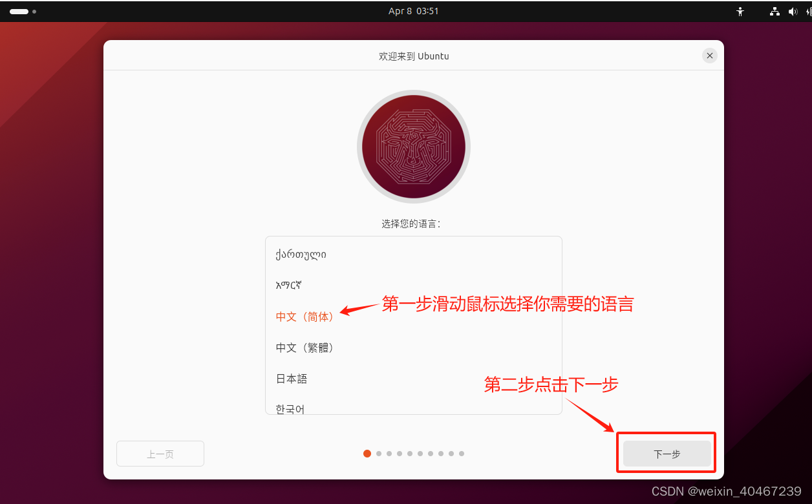Click the last page indicator dot
The width and height of the screenshot is (812, 504).
click(x=462, y=454)
